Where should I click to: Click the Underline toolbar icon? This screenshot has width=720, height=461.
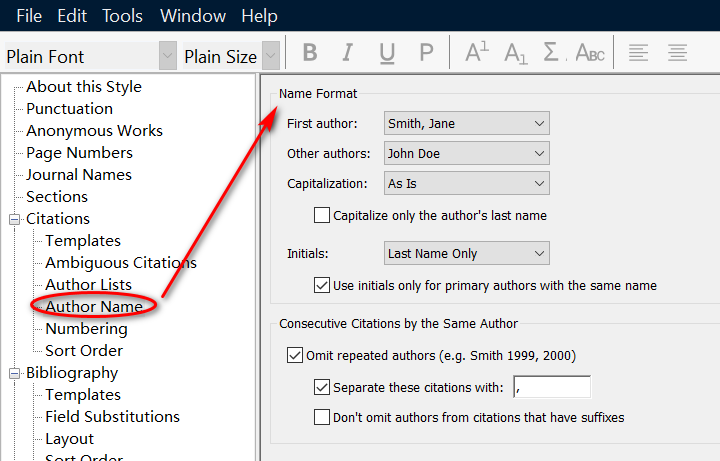pyautogui.click(x=387, y=54)
